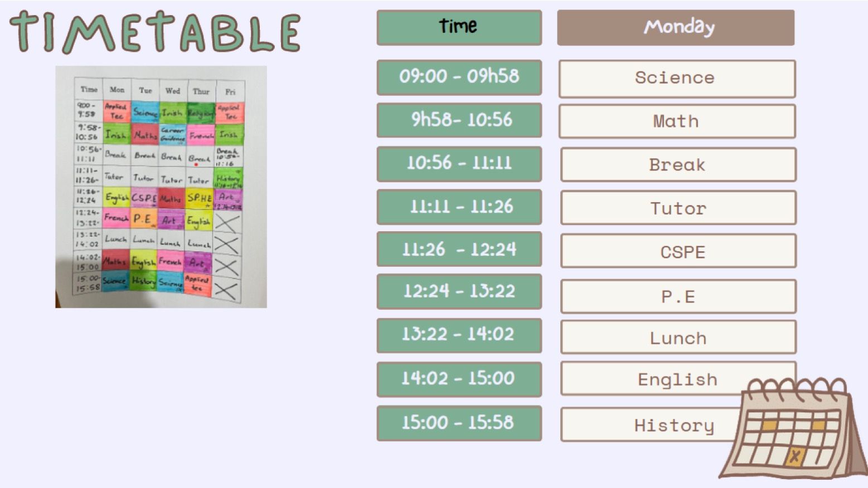868x488 pixels.
Task: Click the Lunch subject field
Action: point(678,337)
